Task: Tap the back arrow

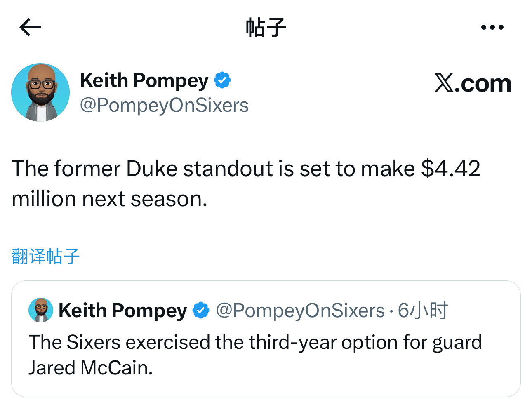Action: [x=30, y=28]
